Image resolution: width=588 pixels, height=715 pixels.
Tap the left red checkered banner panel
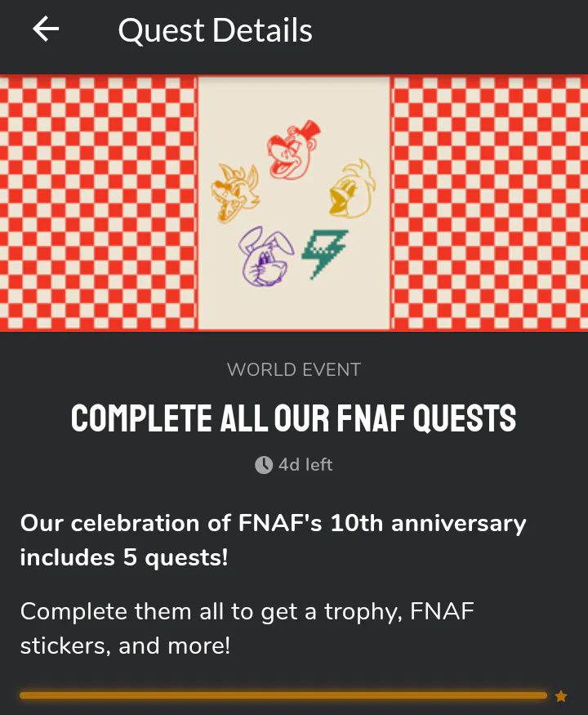(98, 203)
